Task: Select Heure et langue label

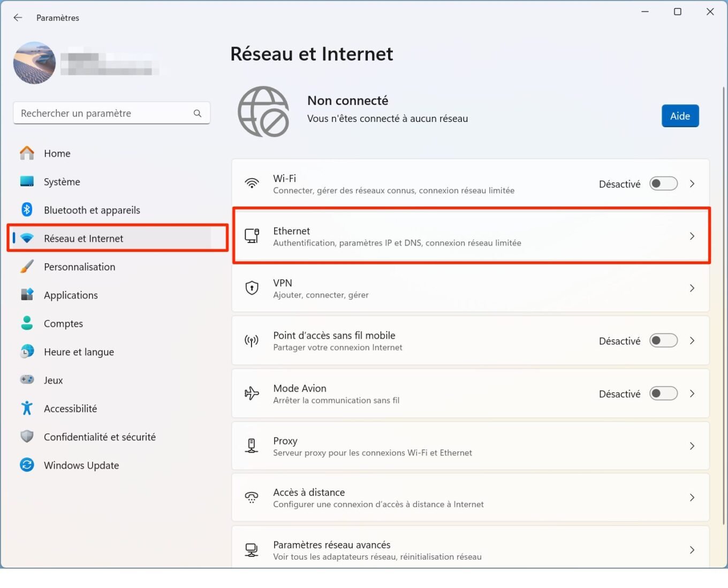Action: pyautogui.click(x=79, y=352)
